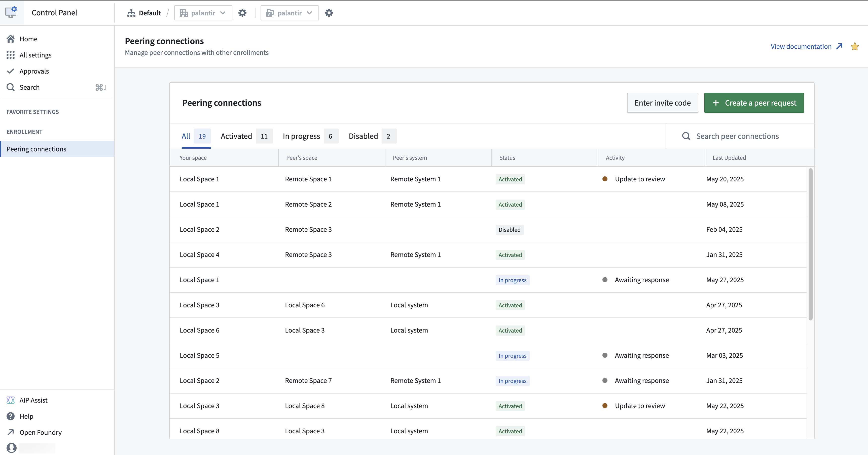Switch to the In progress tab
Viewport: 868px width, 455px height.
301,136
